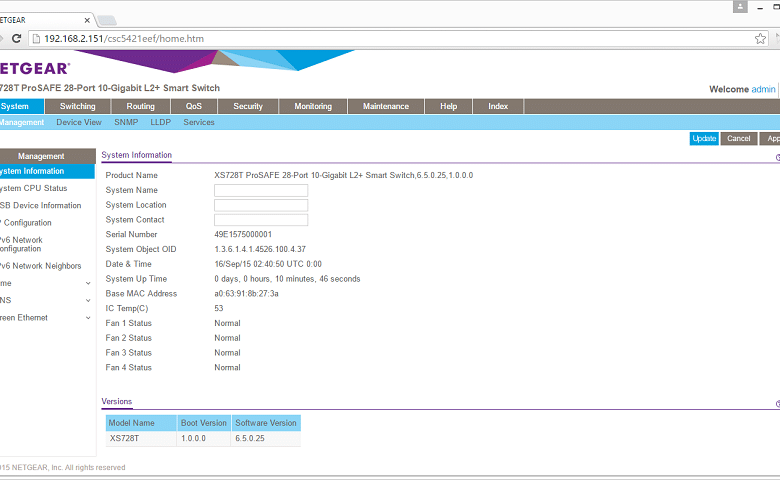Click the System Location input field
The width and height of the screenshot is (780, 480).
coord(261,205)
